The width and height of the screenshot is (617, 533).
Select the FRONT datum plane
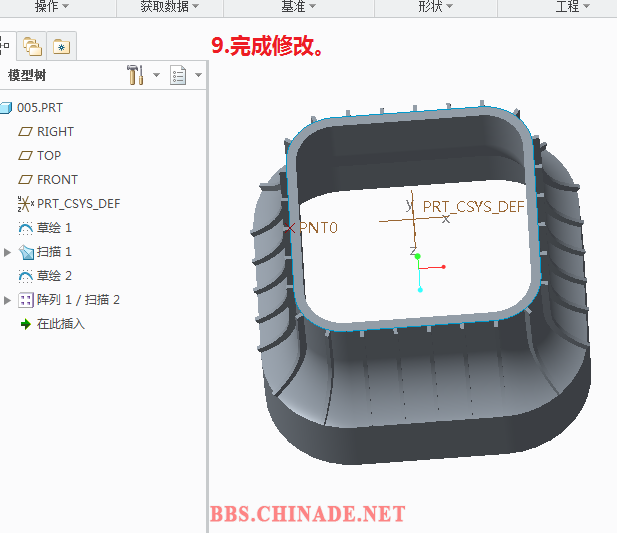[x=57, y=179]
